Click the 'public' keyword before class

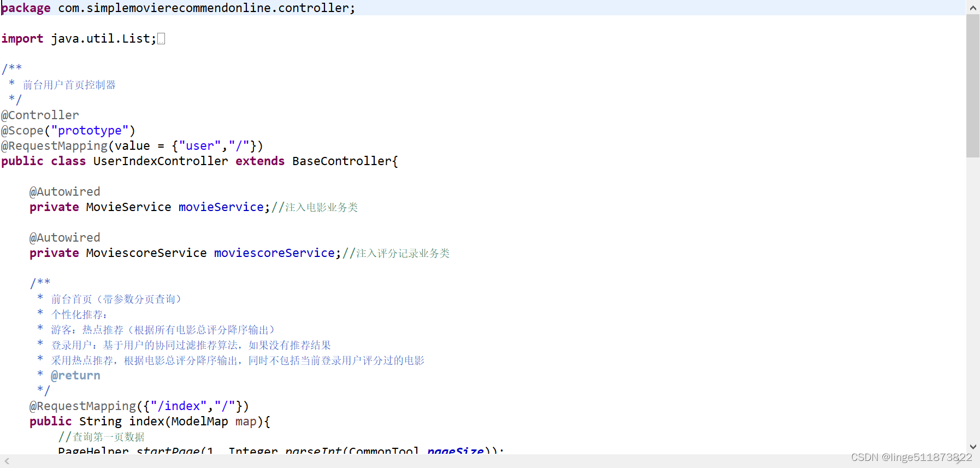click(22, 161)
